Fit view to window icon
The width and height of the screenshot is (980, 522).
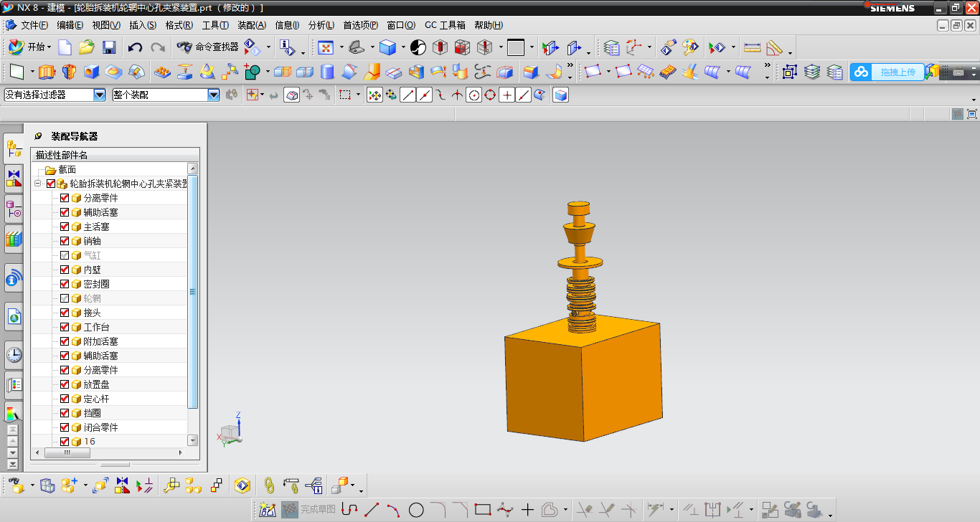pos(326,48)
